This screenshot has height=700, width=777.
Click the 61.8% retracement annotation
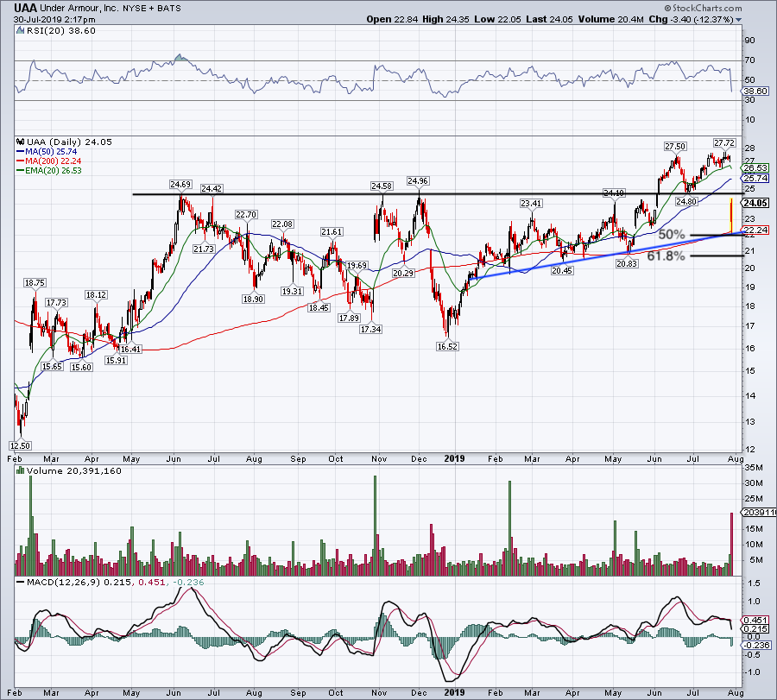[666, 255]
